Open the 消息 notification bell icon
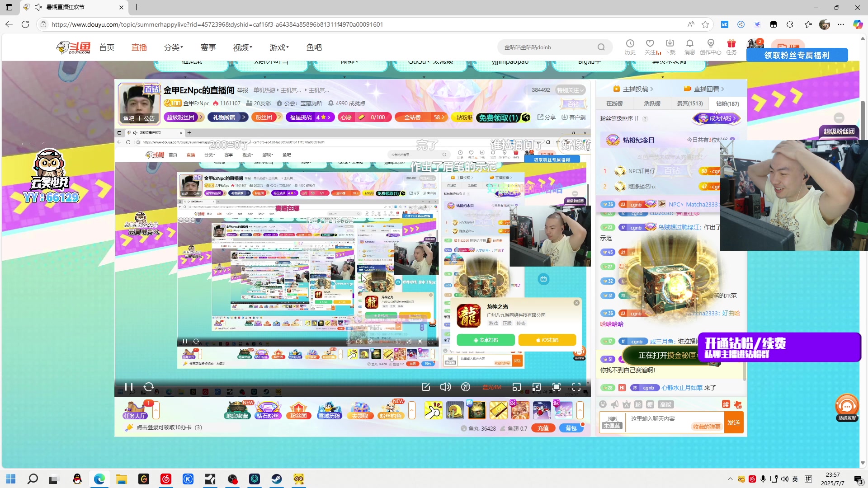868x488 pixels. [x=690, y=47]
